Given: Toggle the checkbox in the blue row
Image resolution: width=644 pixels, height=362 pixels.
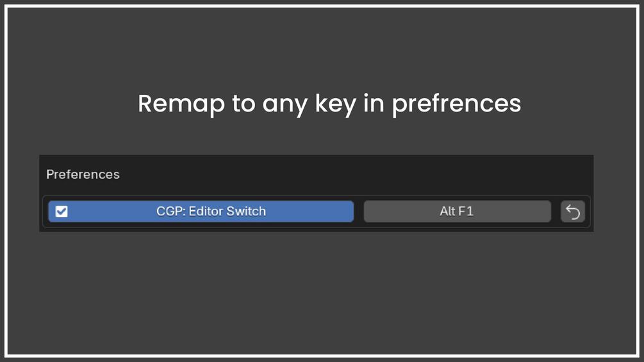Looking at the screenshot, I should [62, 211].
